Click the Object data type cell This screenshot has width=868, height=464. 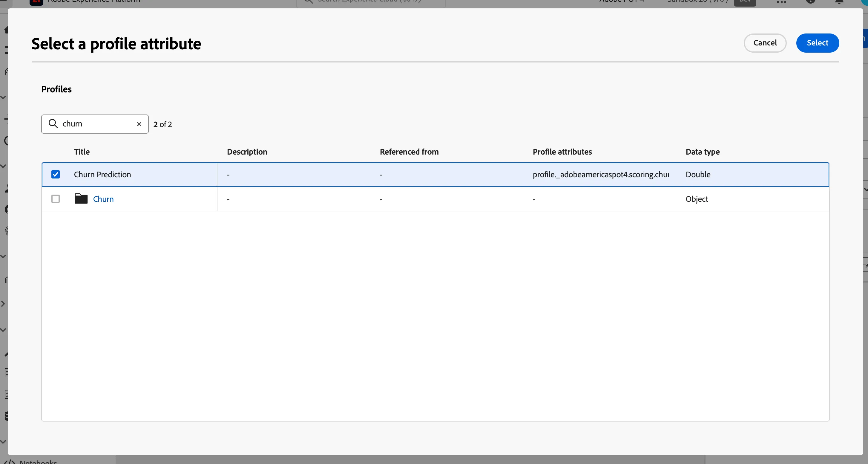point(697,199)
